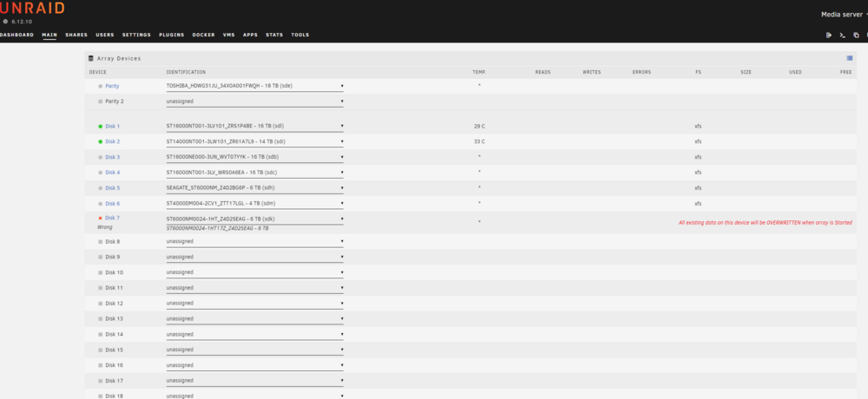Open the Disk 4 device dropdown
Viewport: 868px width, 399px height.
click(254, 173)
